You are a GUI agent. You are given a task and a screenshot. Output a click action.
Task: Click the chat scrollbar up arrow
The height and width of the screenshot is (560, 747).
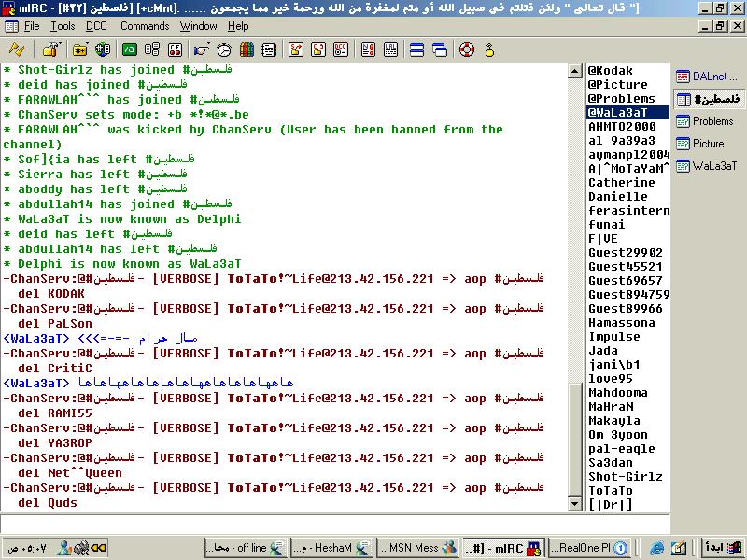575,72
